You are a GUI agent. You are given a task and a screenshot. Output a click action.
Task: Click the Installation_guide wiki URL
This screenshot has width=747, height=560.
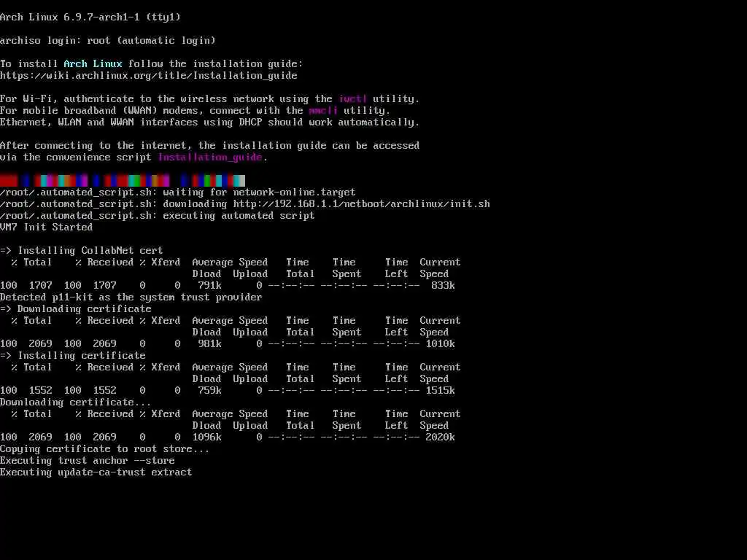coord(149,76)
